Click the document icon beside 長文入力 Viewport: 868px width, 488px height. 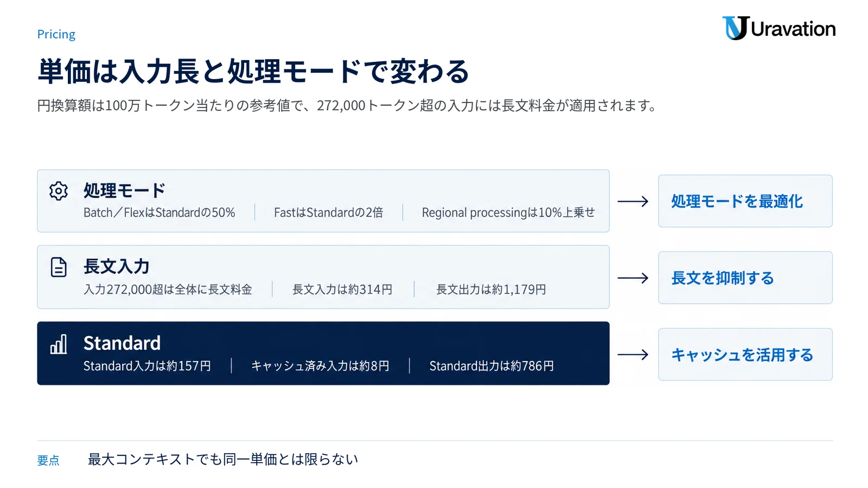point(59,267)
